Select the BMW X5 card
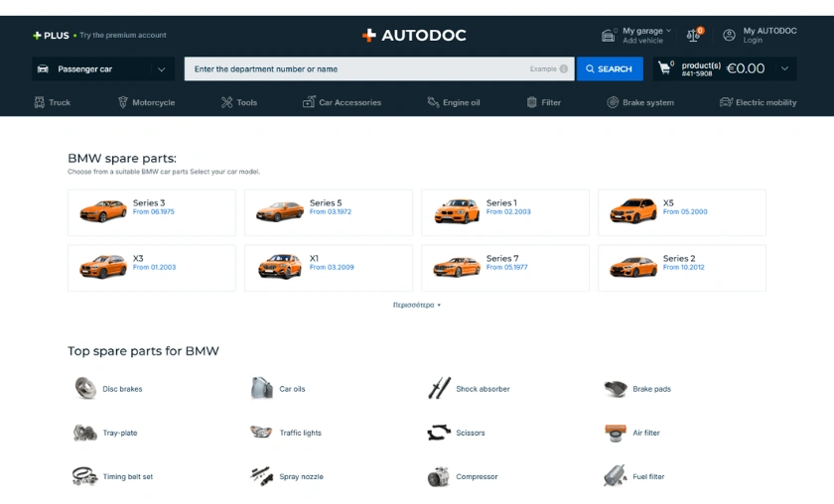834x504 pixels. [x=682, y=212]
